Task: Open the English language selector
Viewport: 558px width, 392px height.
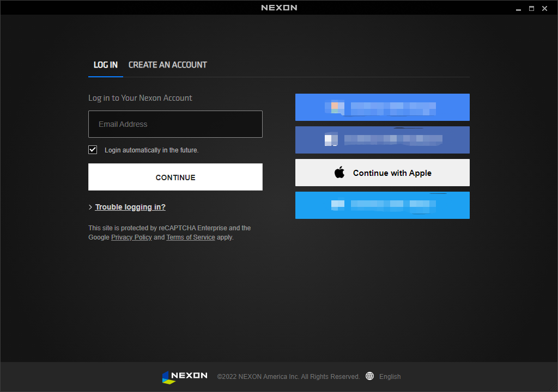Action: tap(390, 377)
